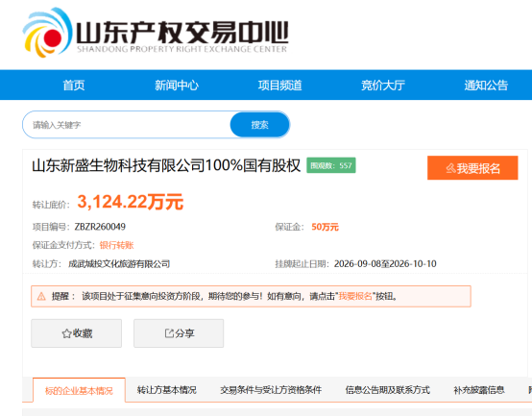Image resolution: width=532 pixels, height=417 pixels.
Task: Click transferor 成武城投文化旅游有限公司
Action: tap(119, 264)
